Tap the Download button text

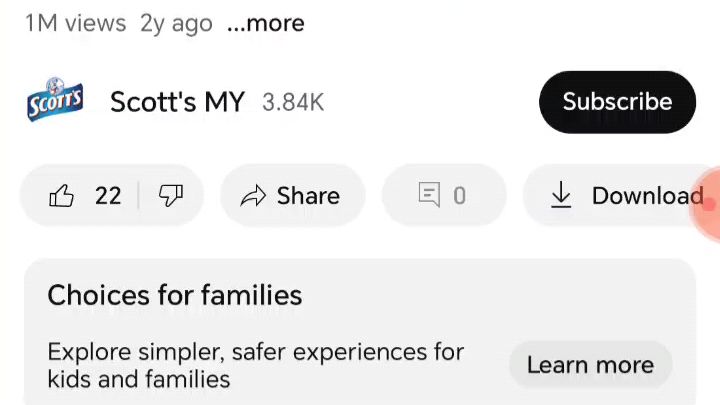(647, 196)
